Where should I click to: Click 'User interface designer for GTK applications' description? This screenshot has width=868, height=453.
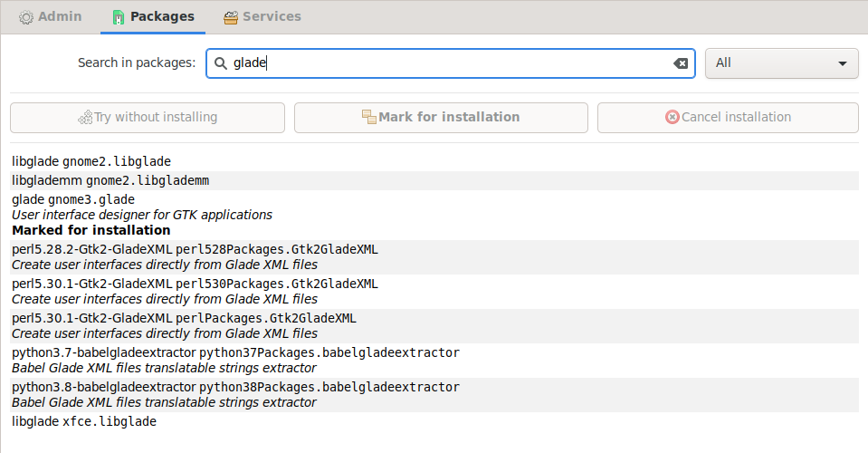(142, 215)
